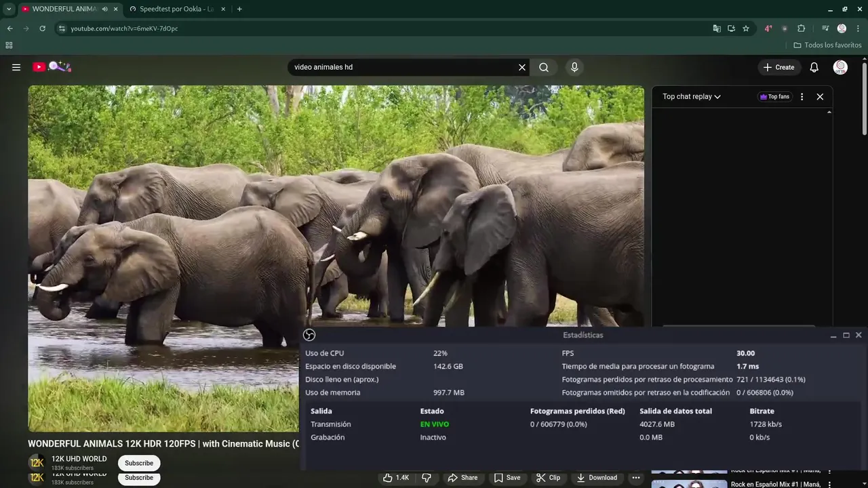Open Chrome three-dot menu

[x=857, y=28]
